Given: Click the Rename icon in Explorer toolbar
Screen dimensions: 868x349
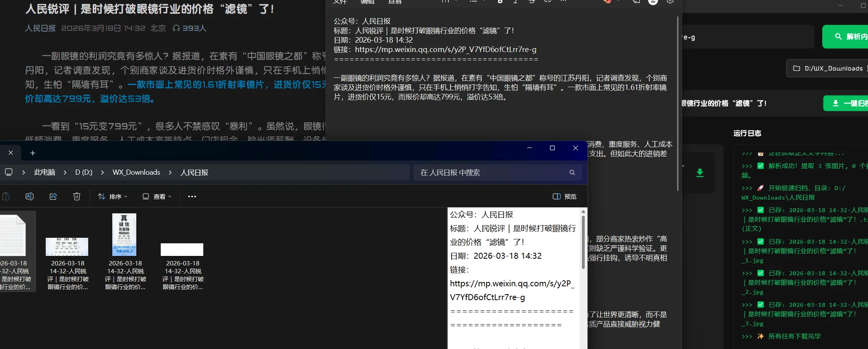Looking at the screenshot, I should click(30, 196).
